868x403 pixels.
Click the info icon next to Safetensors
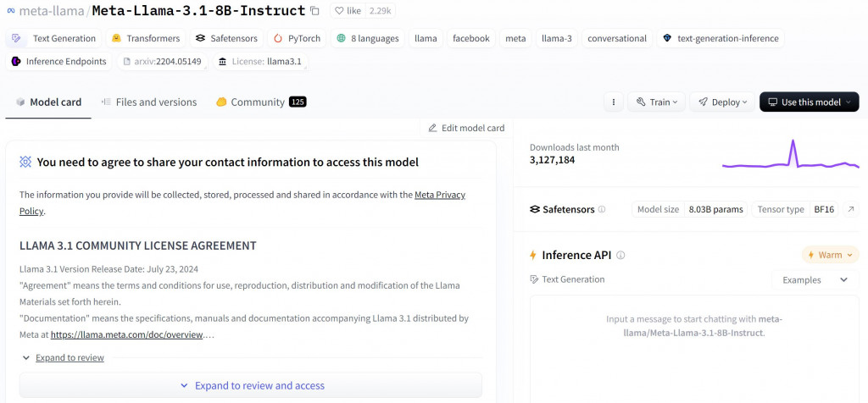pyautogui.click(x=603, y=209)
